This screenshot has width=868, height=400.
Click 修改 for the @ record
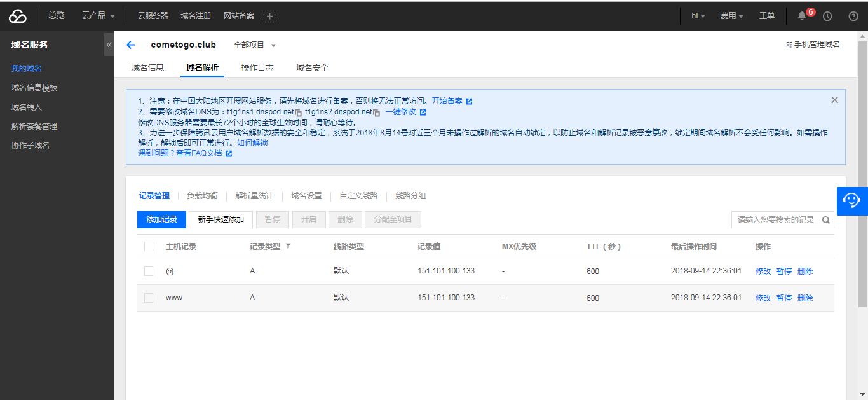point(763,272)
